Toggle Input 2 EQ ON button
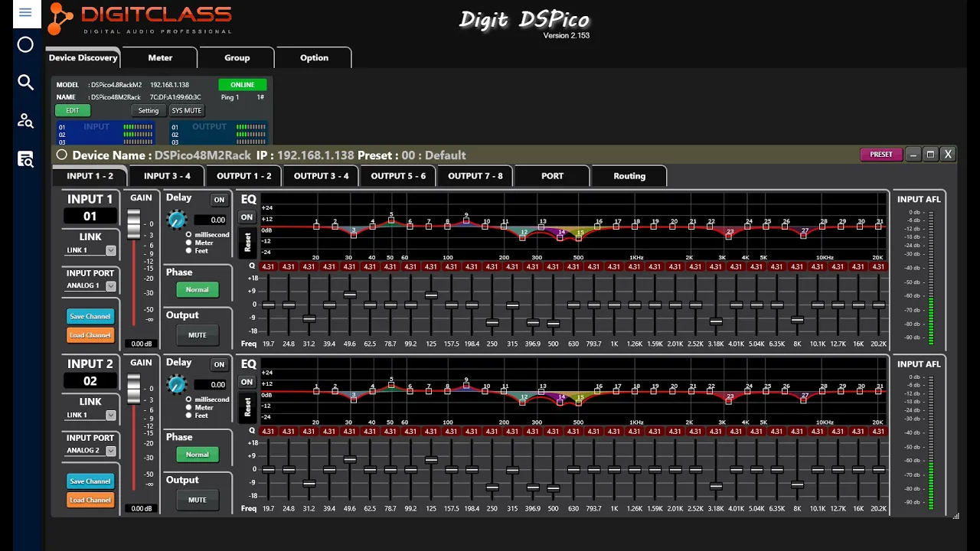 click(x=247, y=382)
